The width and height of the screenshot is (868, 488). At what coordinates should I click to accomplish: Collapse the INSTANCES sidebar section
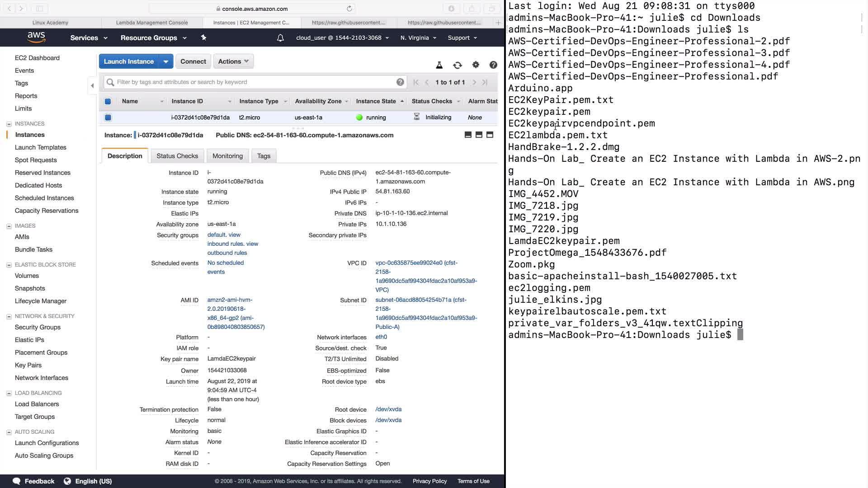[x=9, y=124]
